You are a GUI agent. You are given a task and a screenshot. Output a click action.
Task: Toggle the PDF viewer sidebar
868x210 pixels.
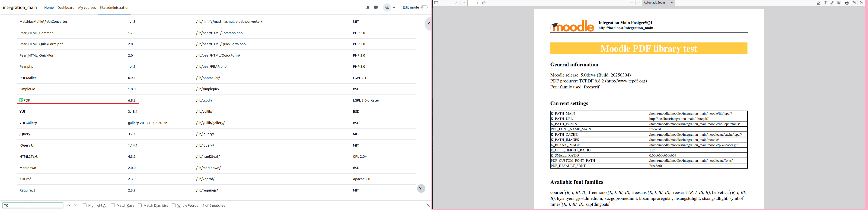(x=436, y=3)
